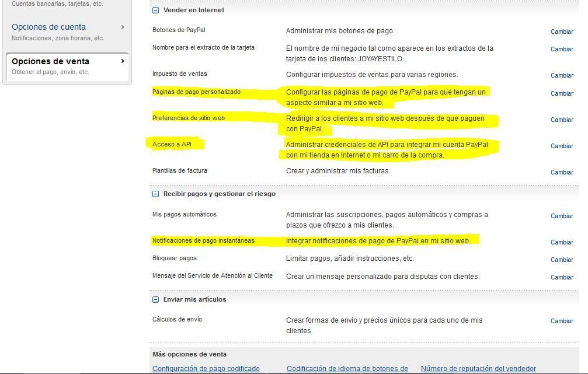Open the Opciones de cuenta menu item

click(x=48, y=27)
